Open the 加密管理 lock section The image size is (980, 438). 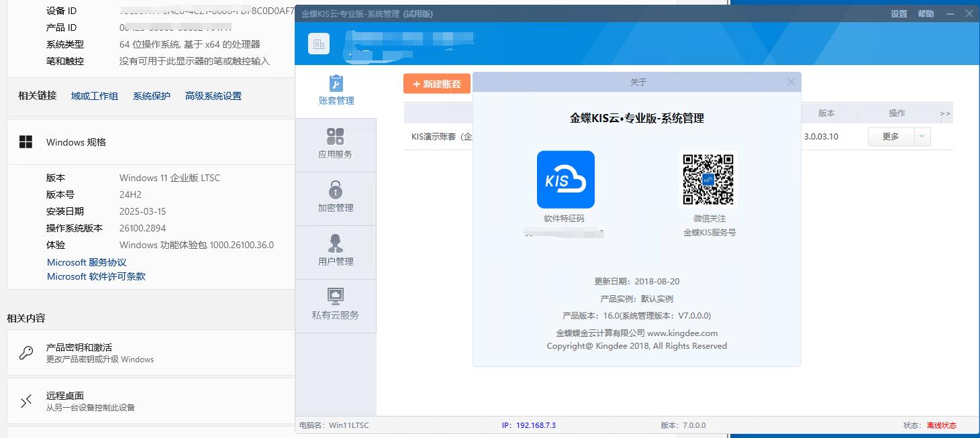click(x=336, y=199)
